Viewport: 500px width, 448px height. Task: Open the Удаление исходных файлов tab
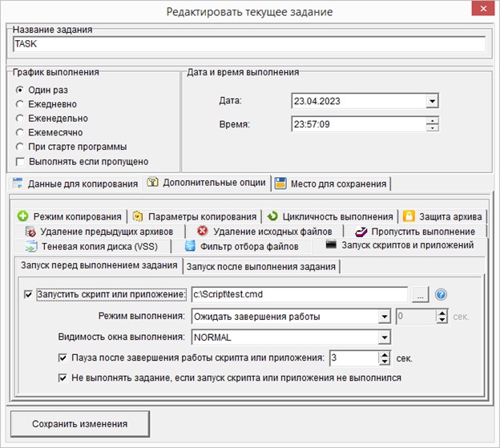pyautogui.click(x=264, y=231)
